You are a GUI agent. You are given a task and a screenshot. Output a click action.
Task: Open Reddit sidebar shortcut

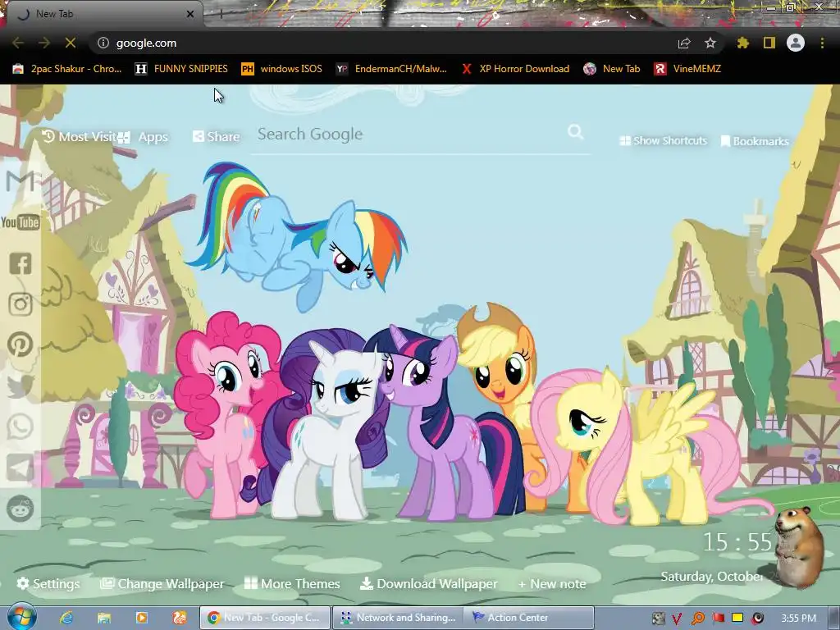coord(21,509)
